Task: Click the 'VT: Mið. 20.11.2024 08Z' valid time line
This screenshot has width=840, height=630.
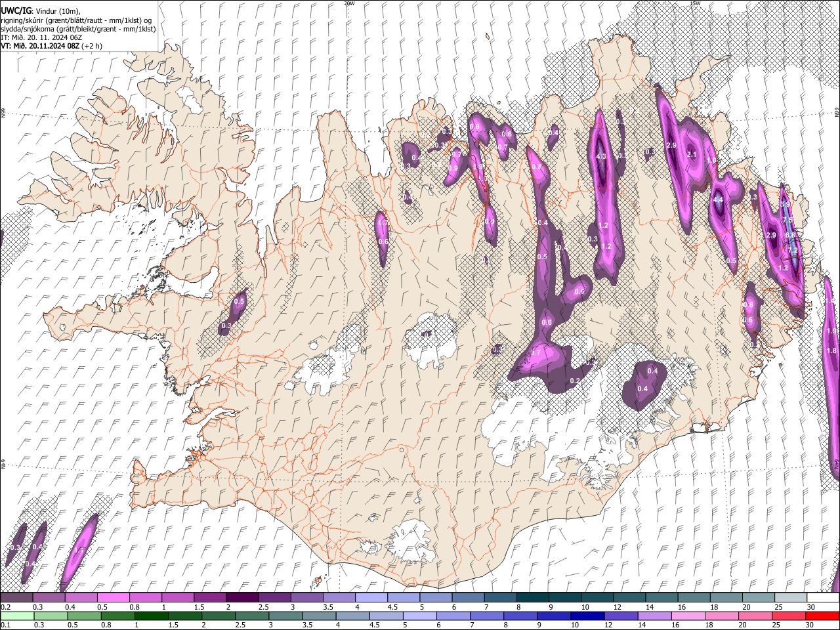Action: (x=41, y=46)
